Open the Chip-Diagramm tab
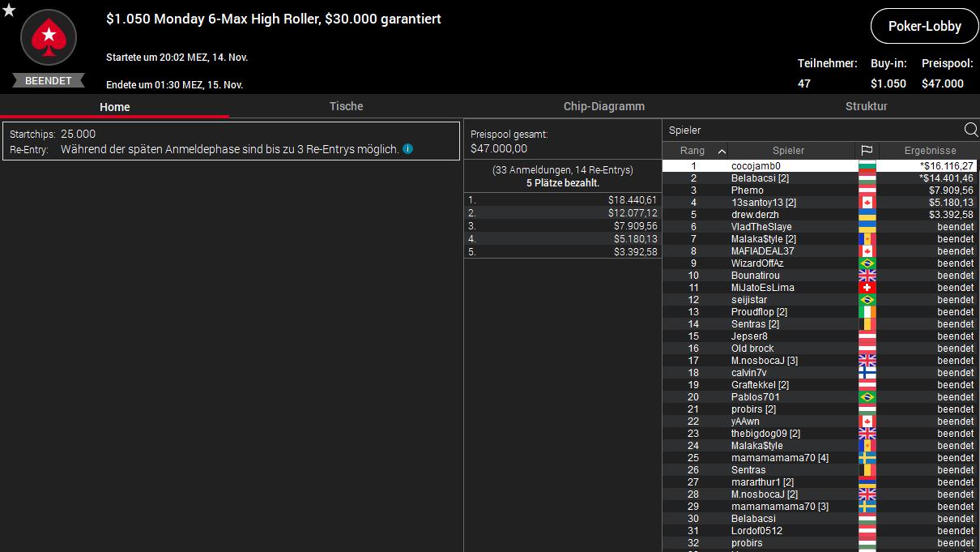 tap(603, 106)
